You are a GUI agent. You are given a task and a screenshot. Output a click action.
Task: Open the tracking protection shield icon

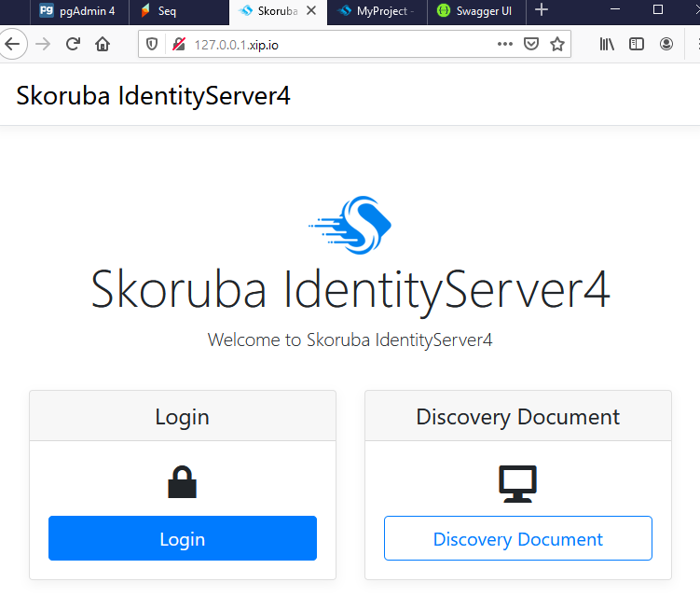(x=152, y=44)
